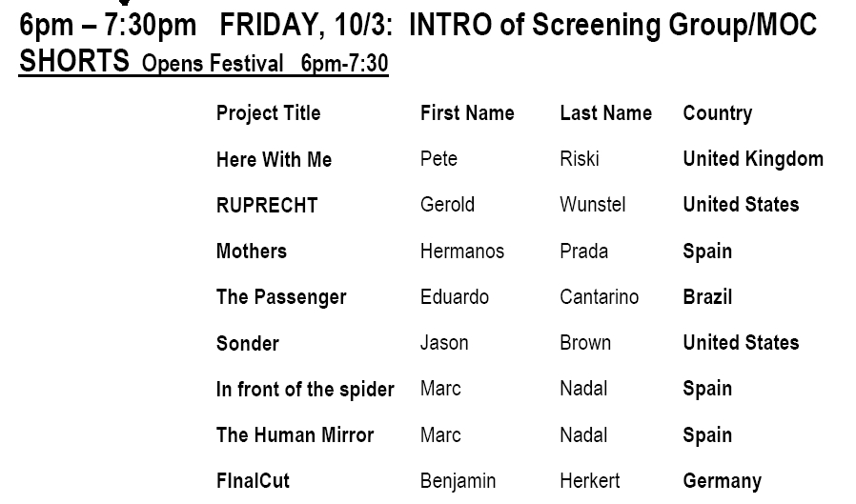Screen dimensions: 856x504
Task: Click the 'Germany' country cell
Action: coord(722,481)
